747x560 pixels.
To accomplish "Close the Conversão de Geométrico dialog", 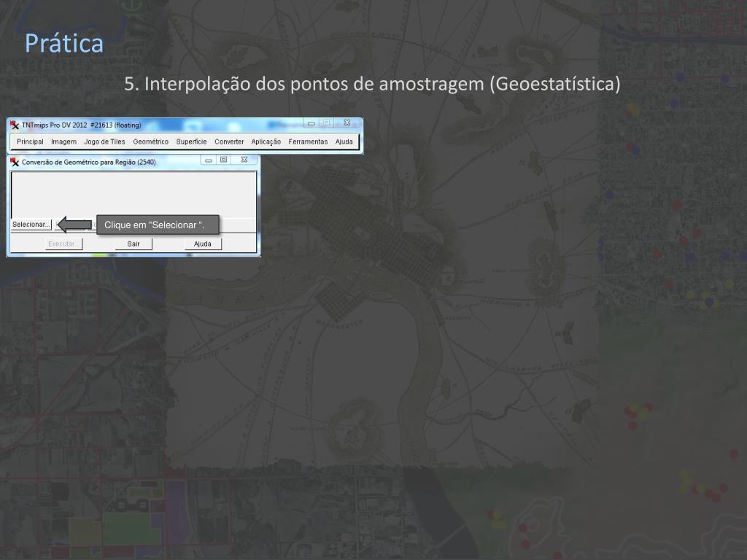I will (244, 160).
